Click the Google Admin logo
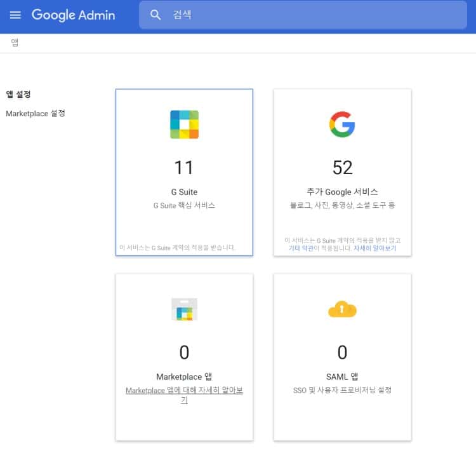476x453 pixels. tap(73, 15)
